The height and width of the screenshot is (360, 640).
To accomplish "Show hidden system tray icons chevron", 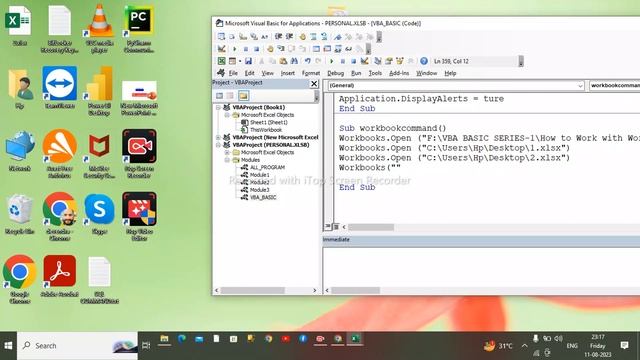I will click(x=524, y=346).
